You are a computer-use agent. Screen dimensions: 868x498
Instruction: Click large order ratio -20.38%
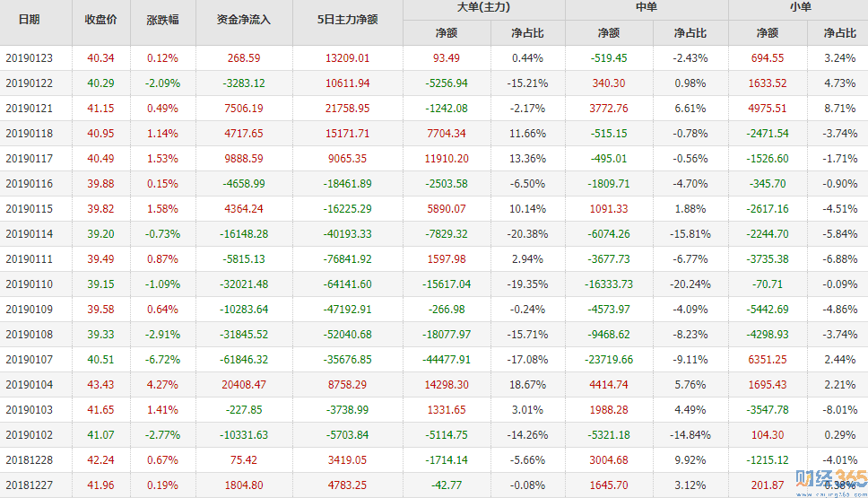pyautogui.click(x=527, y=234)
